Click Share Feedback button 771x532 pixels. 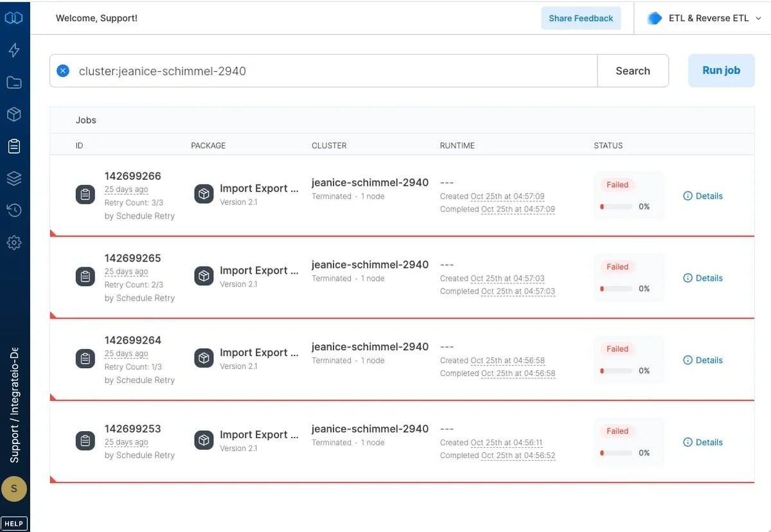pyautogui.click(x=581, y=18)
